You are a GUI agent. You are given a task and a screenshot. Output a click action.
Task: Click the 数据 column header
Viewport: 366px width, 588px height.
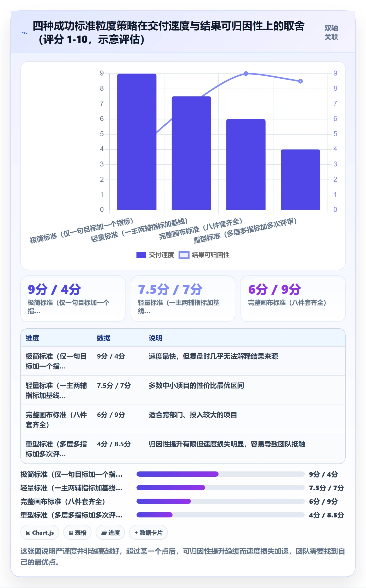(x=104, y=338)
